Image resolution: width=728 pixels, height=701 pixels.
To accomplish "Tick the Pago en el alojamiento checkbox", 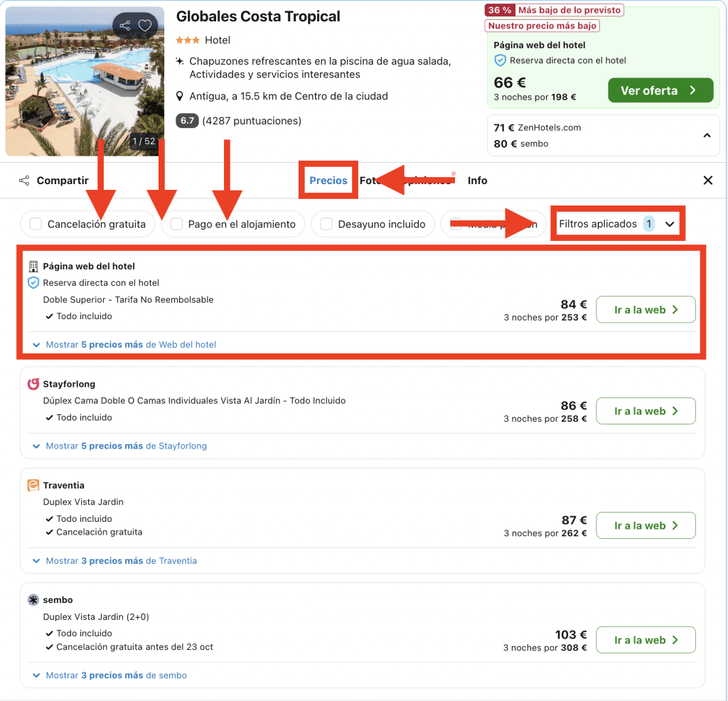I will coord(176,225).
